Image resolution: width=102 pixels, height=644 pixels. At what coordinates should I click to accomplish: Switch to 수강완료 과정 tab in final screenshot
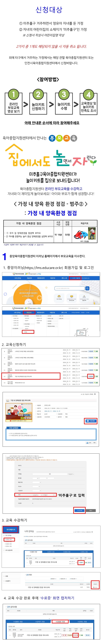[60, 622]
